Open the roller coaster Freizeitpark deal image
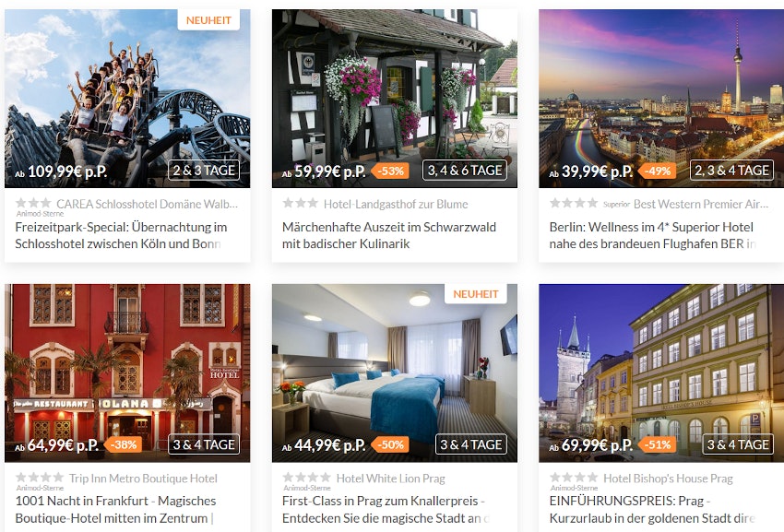The image size is (784, 532). coord(127,99)
